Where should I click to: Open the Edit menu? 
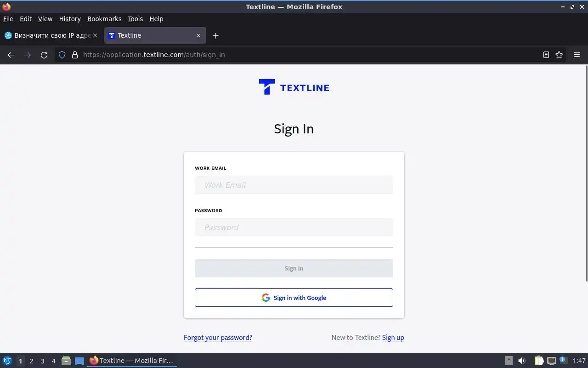coord(26,19)
